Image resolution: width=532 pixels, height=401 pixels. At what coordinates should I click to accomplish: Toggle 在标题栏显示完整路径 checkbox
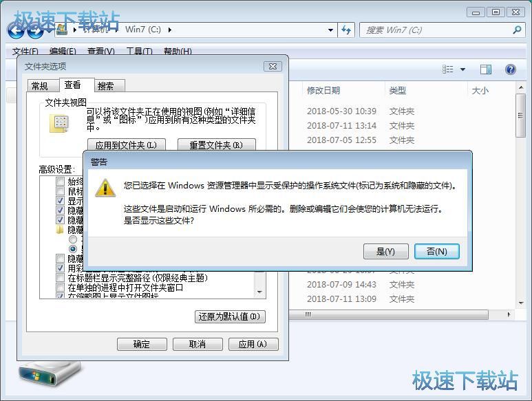pyautogui.click(x=61, y=278)
